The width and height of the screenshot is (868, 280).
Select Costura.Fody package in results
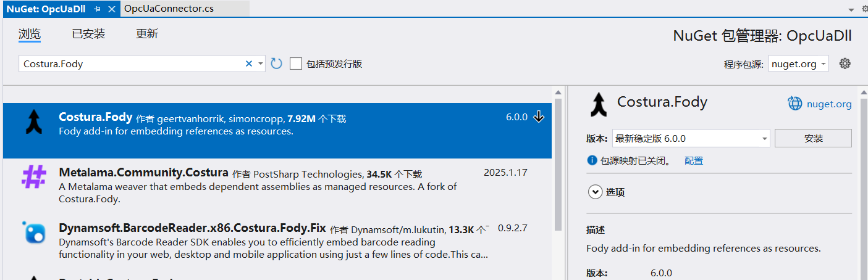(277, 131)
